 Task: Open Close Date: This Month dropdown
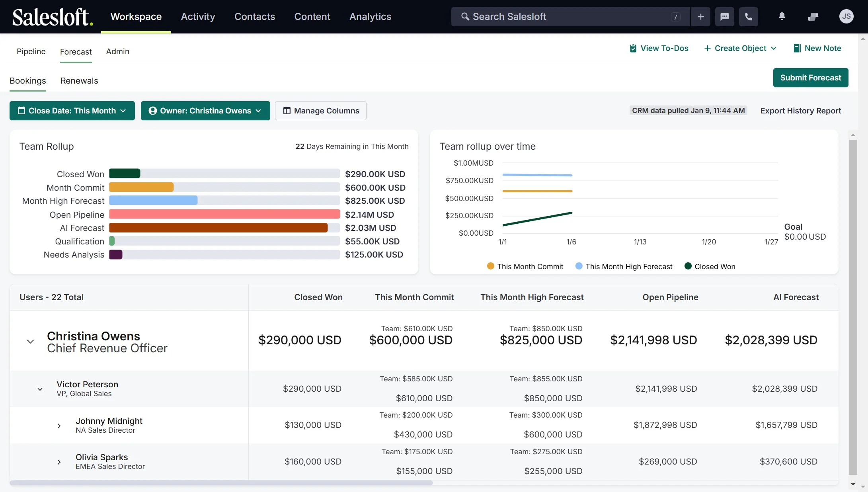pos(72,111)
